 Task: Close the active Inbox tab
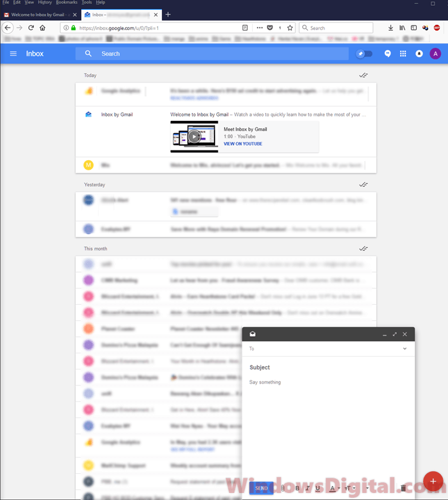click(156, 15)
